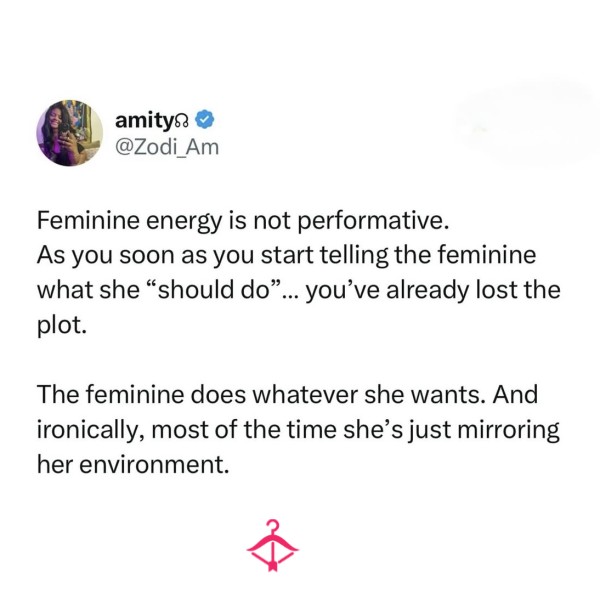Click the Leo zodiac symbol after amity
Screen dimensions: 600x600
[181, 122]
